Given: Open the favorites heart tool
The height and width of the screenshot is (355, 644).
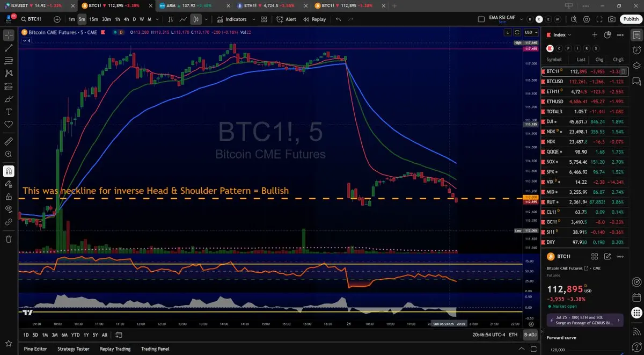Looking at the screenshot, I should click(9, 125).
